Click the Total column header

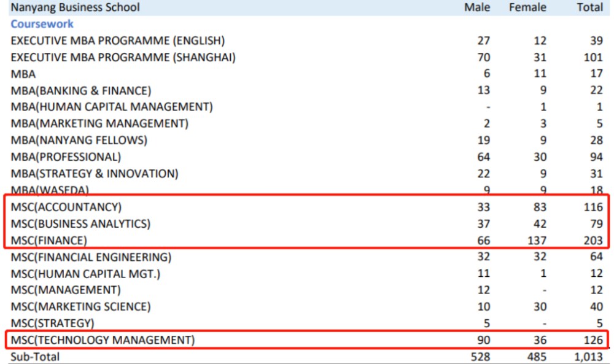(589, 7)
